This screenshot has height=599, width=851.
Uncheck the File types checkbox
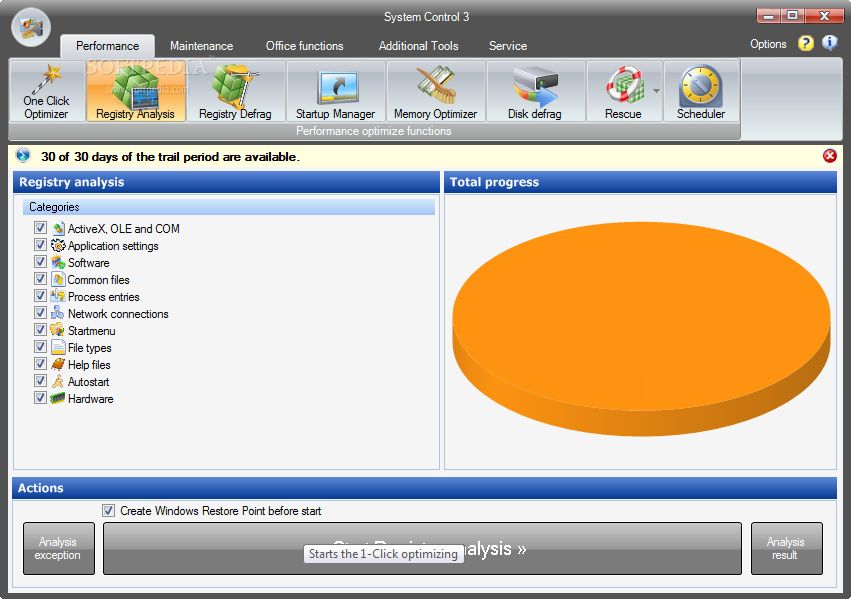point(40,347)
